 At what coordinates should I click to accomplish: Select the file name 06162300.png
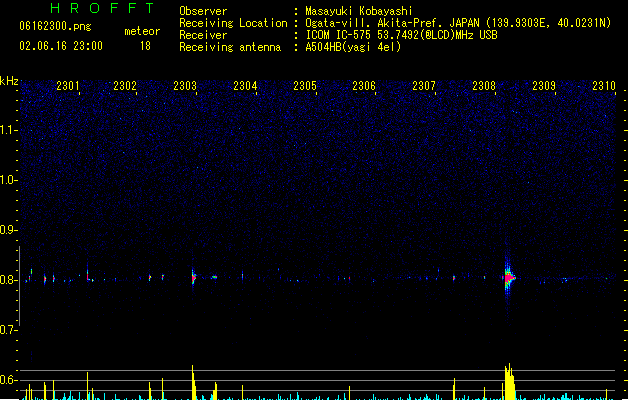pyautogui.click(x=55, y=26)
